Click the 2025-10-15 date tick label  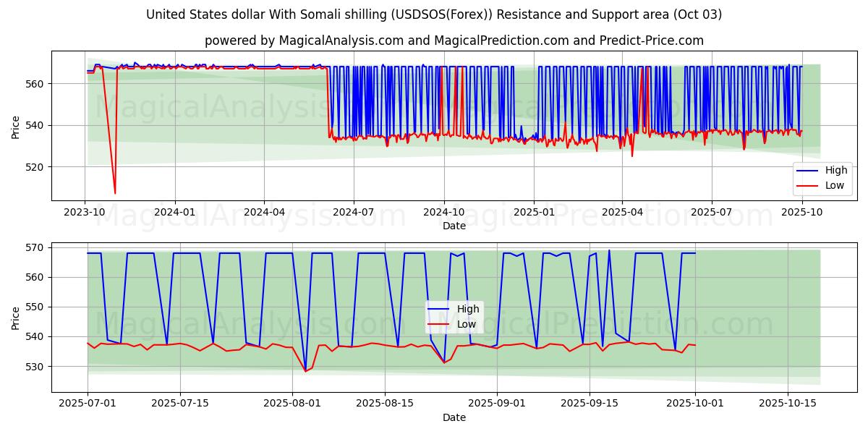[x=788, y=404]
